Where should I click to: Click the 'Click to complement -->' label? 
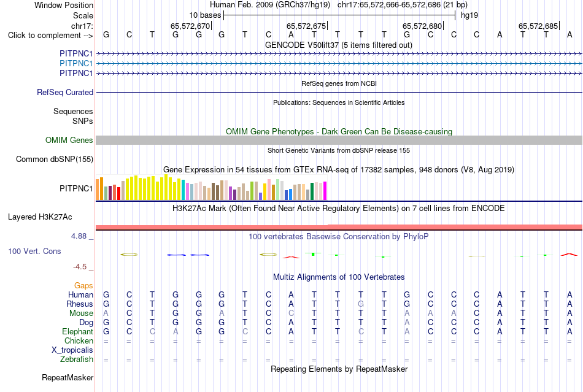click(50, 36)
